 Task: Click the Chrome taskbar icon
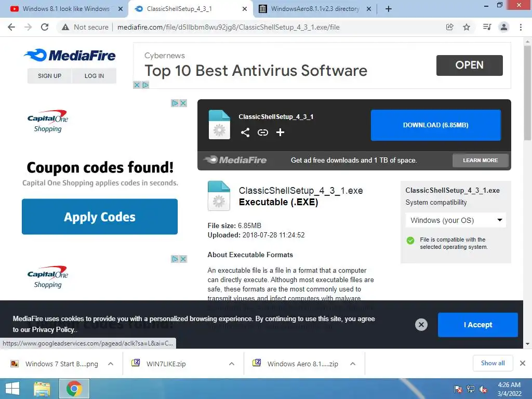[74, 389]
